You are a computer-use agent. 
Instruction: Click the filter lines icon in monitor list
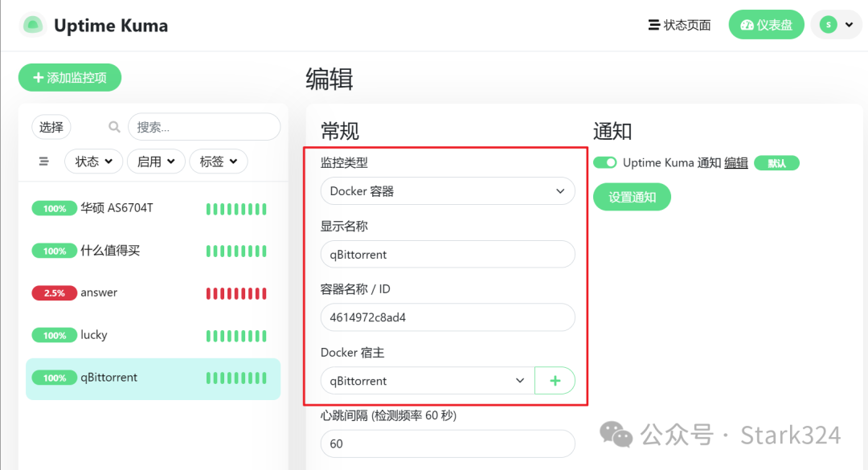pyautogui.click(x=43, y=161)
